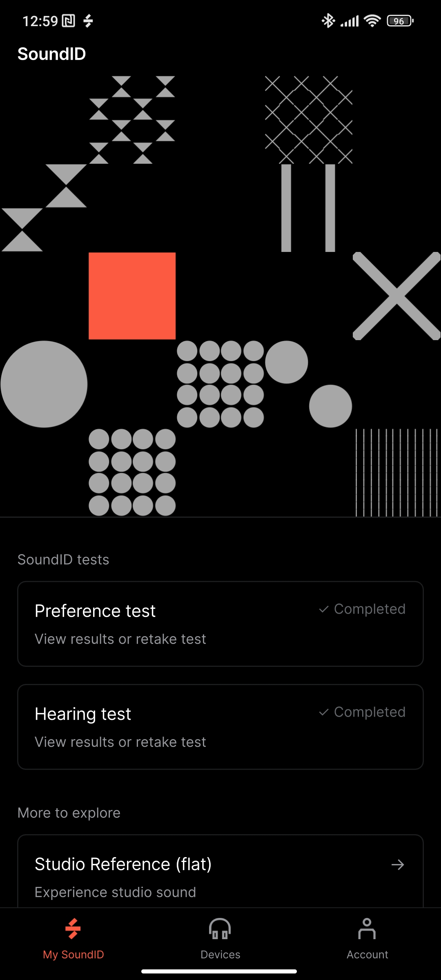Image resolution: width=441 pixels, height=980 pixels.
Task: Tap the Account person icon
Action: 367,929
